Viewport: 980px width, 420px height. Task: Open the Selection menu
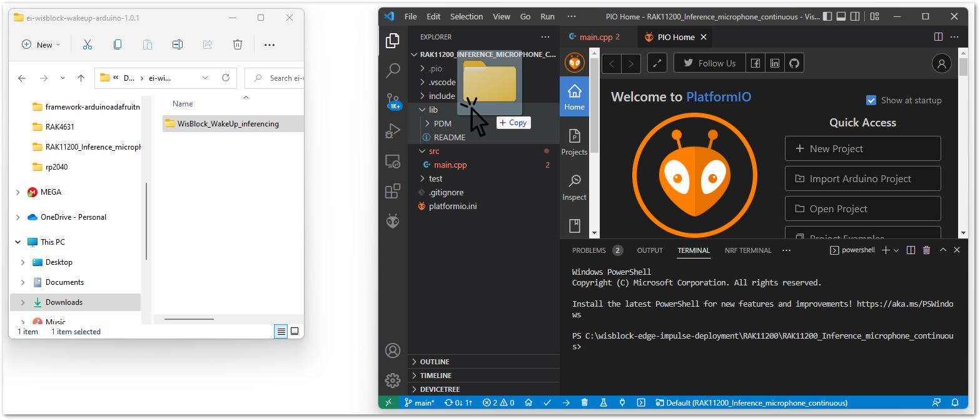(467, 17)
